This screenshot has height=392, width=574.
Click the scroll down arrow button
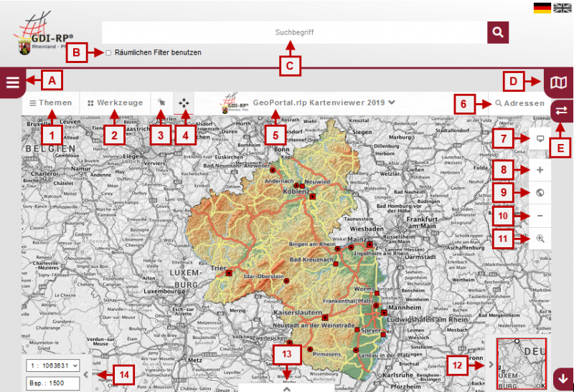[563, 379]
